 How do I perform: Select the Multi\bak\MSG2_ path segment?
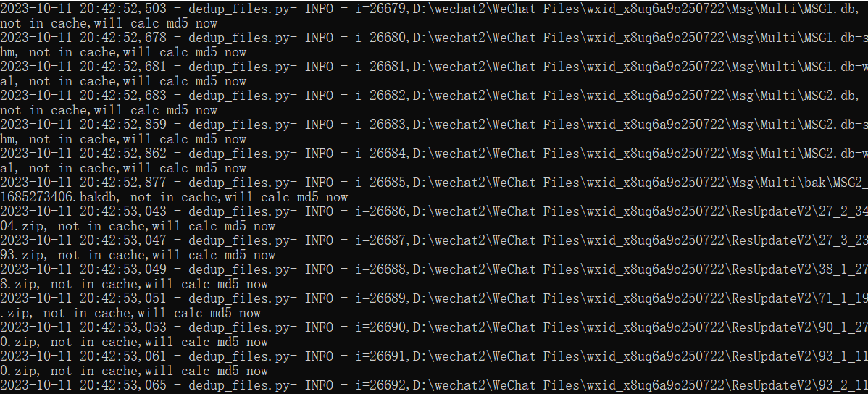(811, 183)
